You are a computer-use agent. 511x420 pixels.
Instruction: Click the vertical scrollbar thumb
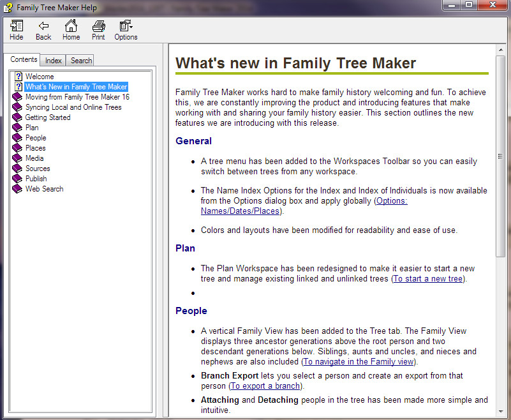500,156
